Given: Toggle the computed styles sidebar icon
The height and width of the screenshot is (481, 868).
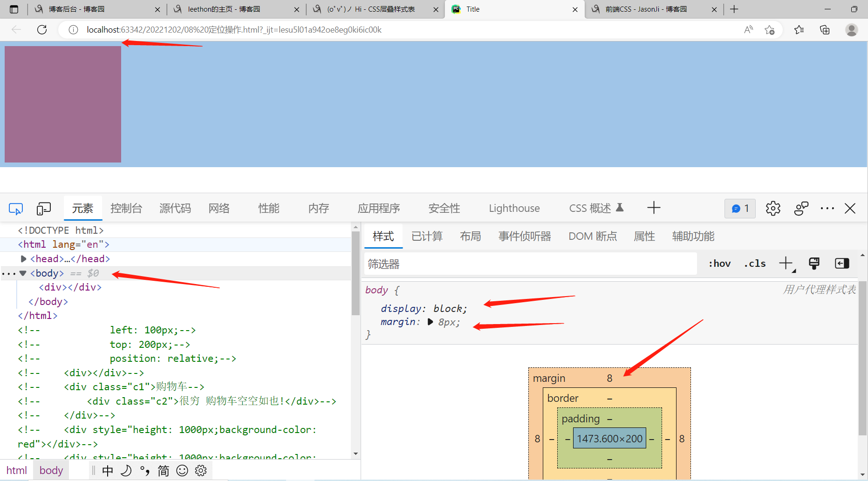Looking at the screenshot, I should click(842, 264).
